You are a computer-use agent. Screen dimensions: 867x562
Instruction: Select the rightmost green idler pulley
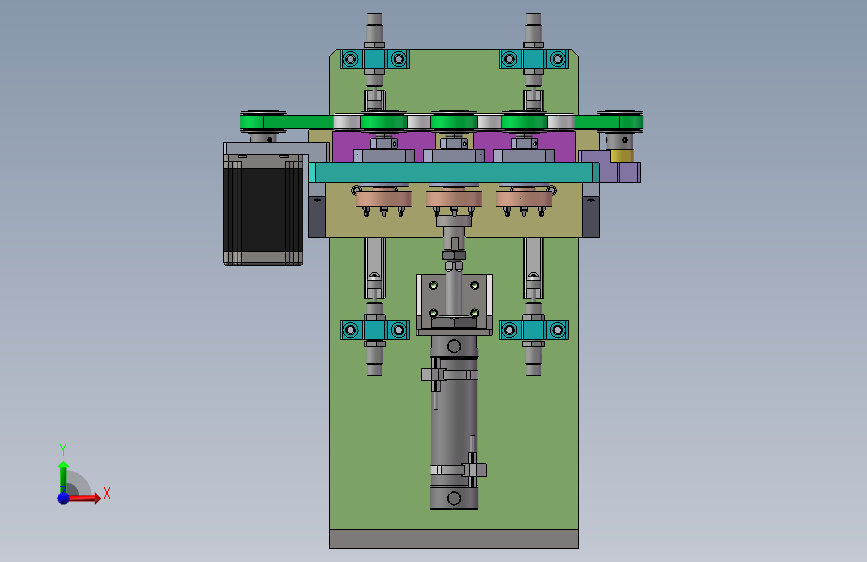(620, 122)
